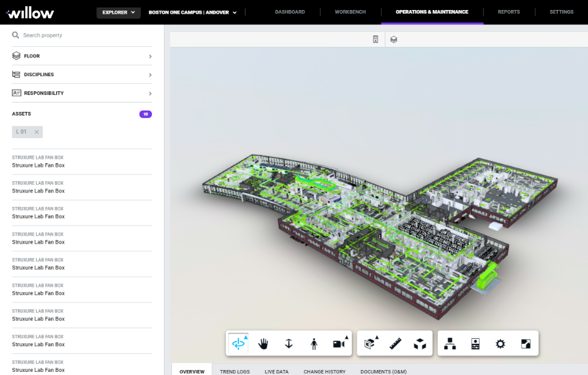
Task: Open Boston One Campus site dropdown
Action: (x=193, y=12)
